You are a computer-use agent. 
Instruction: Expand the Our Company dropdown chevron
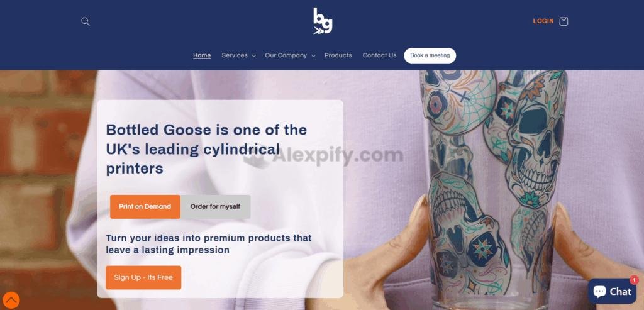313,56
